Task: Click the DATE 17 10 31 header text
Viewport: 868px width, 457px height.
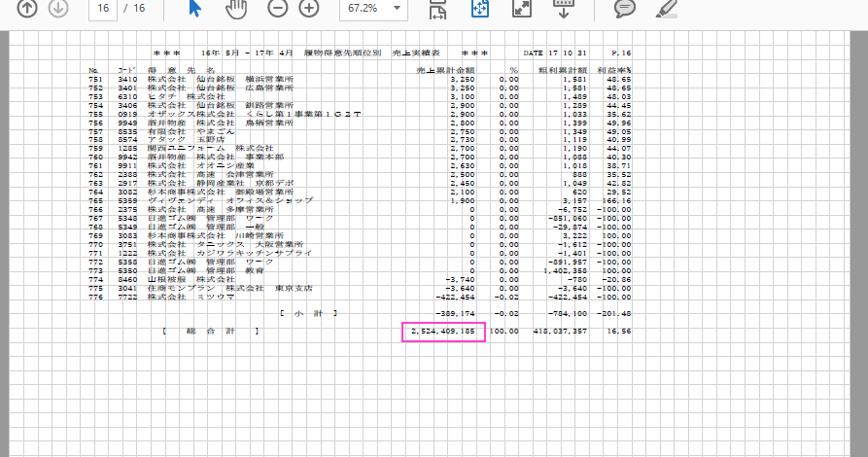Action: [x=557, y=53]
